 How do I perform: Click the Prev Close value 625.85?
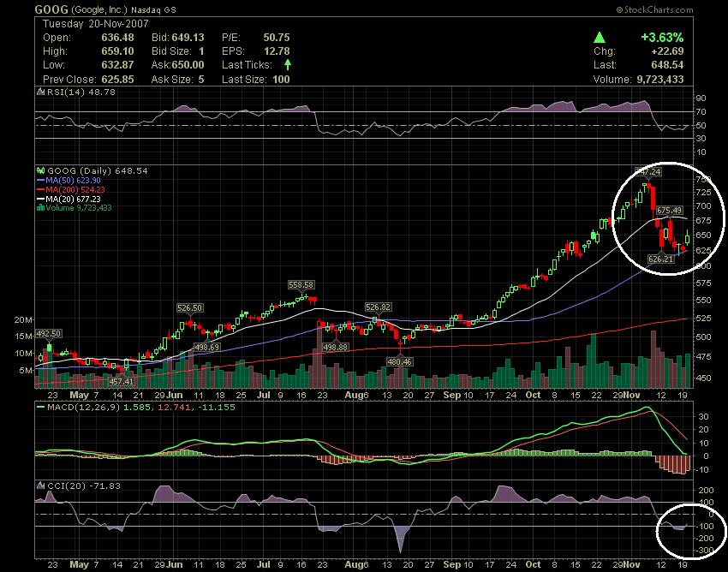click(x=117, y=80)
